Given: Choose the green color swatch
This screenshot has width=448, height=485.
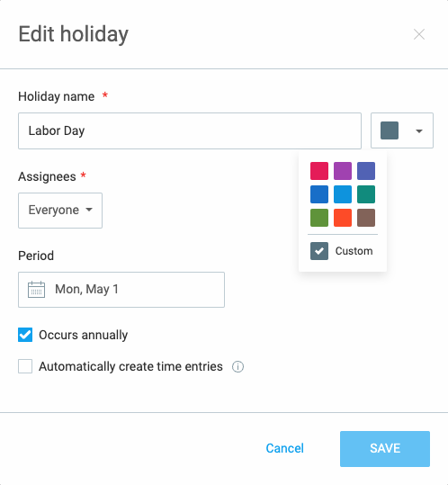Looking at the screenshot, I should click(319, 218).
